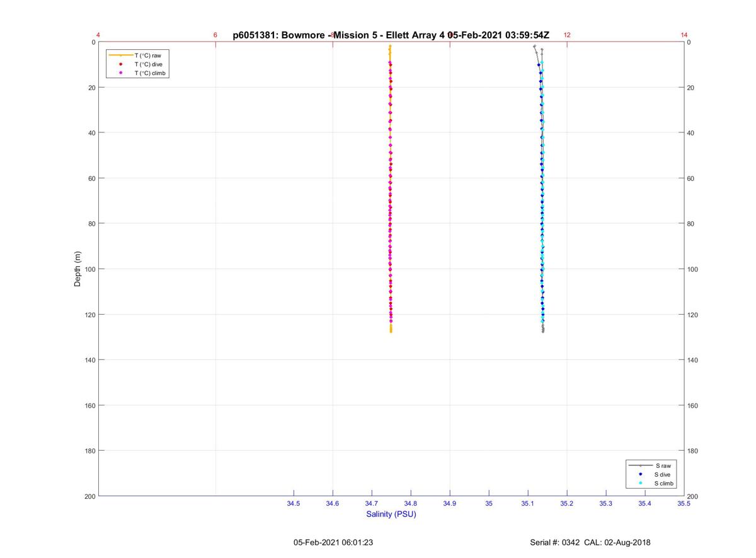Click the red temperature tick label 14
756x558 pixels.
coord(684,35)
